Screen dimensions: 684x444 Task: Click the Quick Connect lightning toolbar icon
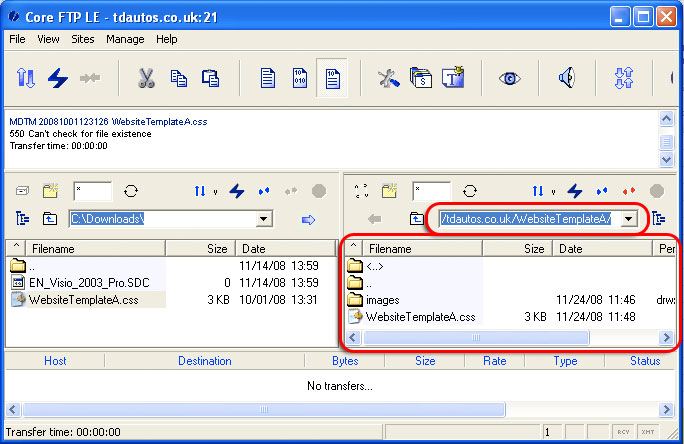58,79
